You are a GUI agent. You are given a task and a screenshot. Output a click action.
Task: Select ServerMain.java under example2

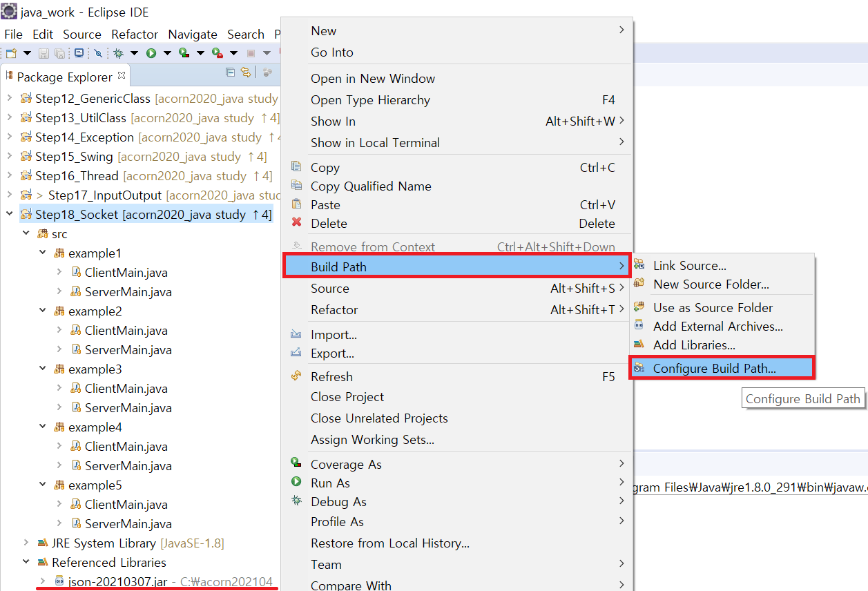(x=128, y=349)
